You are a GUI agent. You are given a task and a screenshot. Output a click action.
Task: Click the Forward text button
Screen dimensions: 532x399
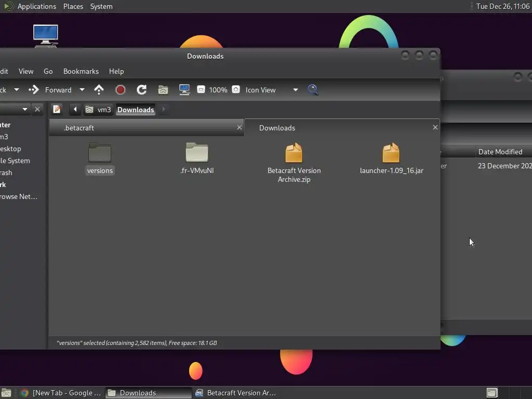tap(58, 90)
